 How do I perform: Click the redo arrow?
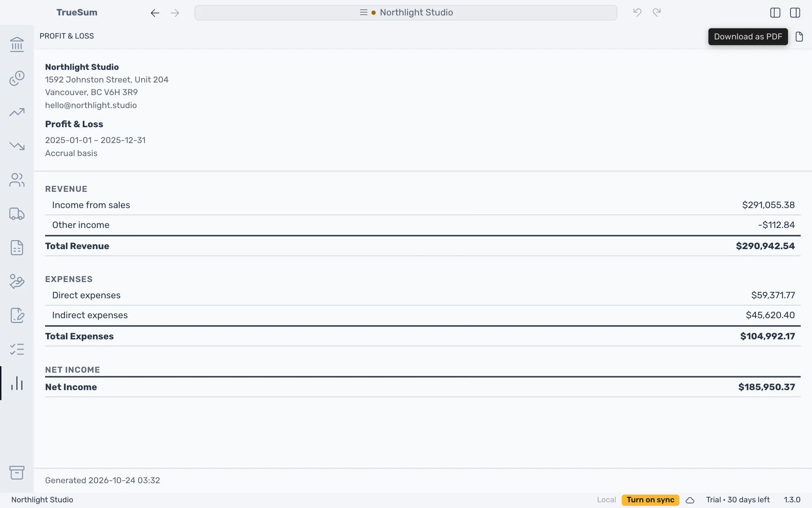click(x=657, y=13)
